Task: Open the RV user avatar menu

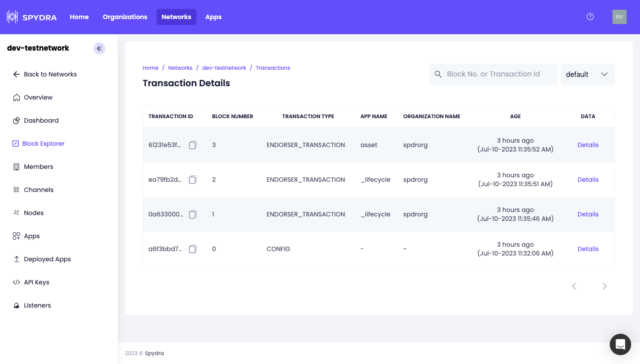Action: pyautogui.click(x=619, y=17)
